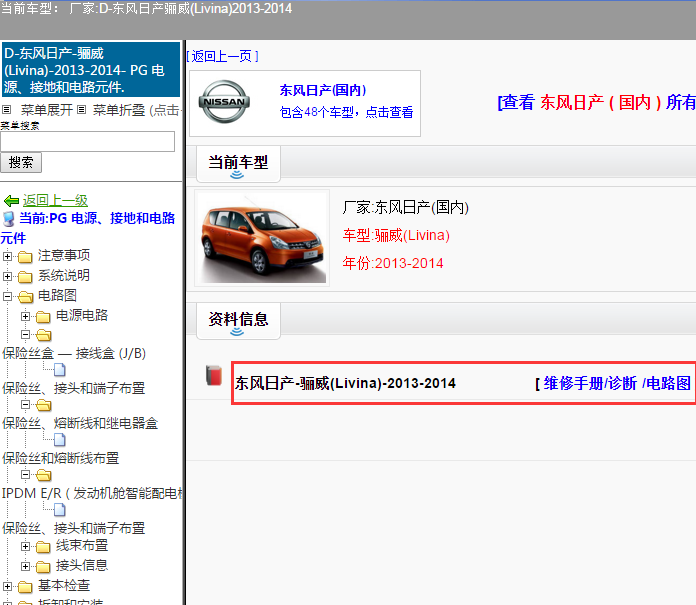Select 保险丝和熔断线布置 tree item

coord(60,458)
